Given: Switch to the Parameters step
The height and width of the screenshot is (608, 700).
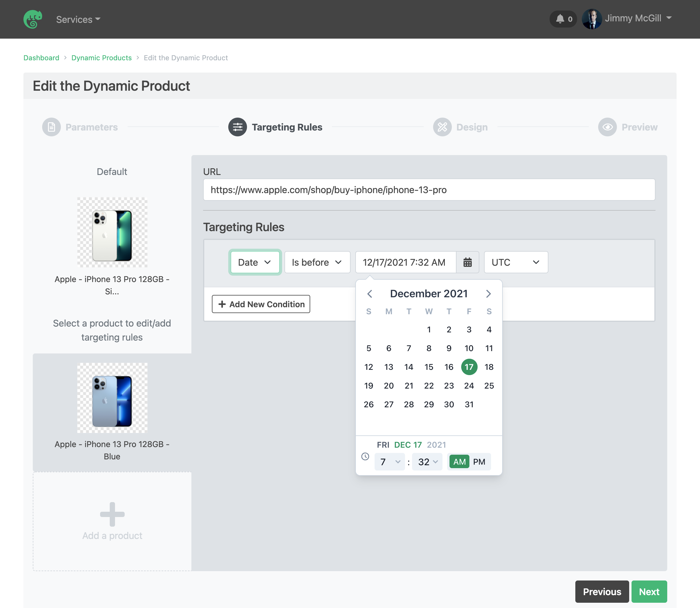Looking at the screenshot, I should 80,127.
